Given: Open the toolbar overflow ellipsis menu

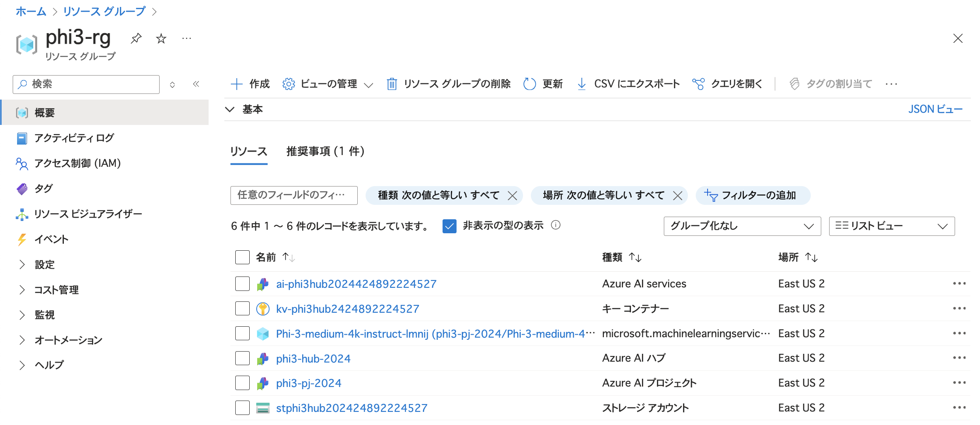Looking at the screenshot, I should (891, 84).
